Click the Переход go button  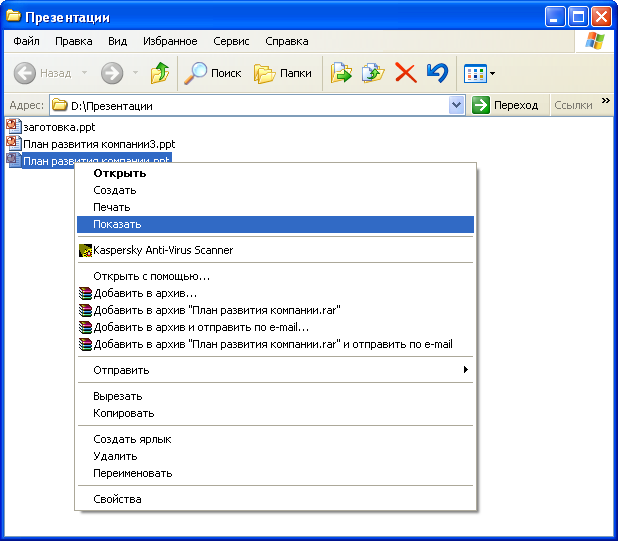click(x=505, y=105)
